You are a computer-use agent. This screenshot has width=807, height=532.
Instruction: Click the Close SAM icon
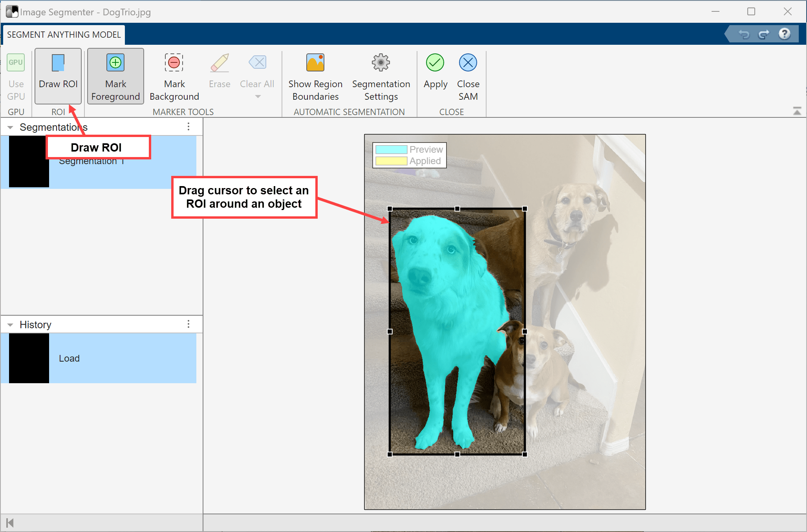[x=468, y=63]
